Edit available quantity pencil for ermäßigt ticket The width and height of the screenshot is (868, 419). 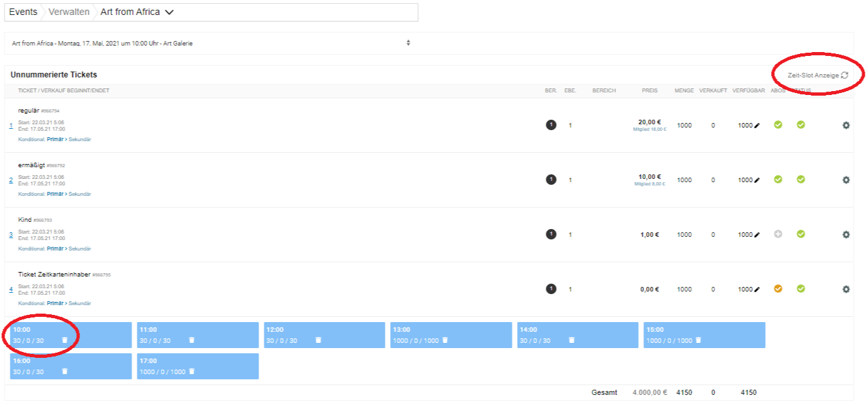click(757, 180)
